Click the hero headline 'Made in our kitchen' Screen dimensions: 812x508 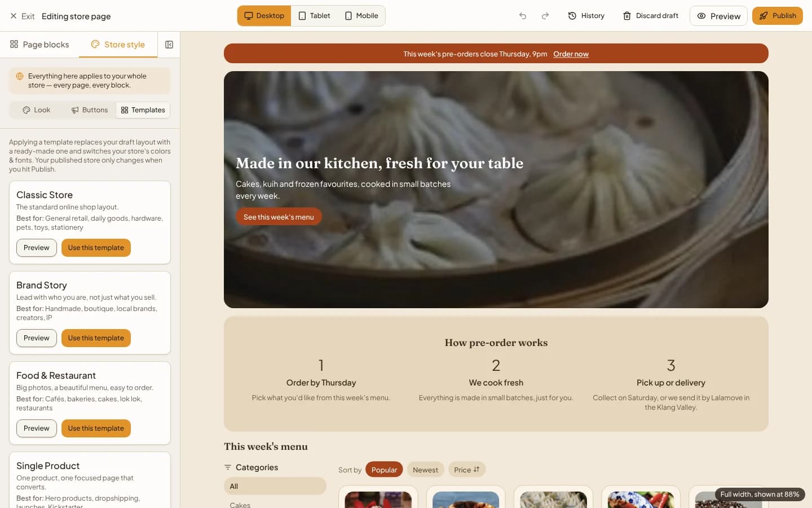[x=379, y=163]
